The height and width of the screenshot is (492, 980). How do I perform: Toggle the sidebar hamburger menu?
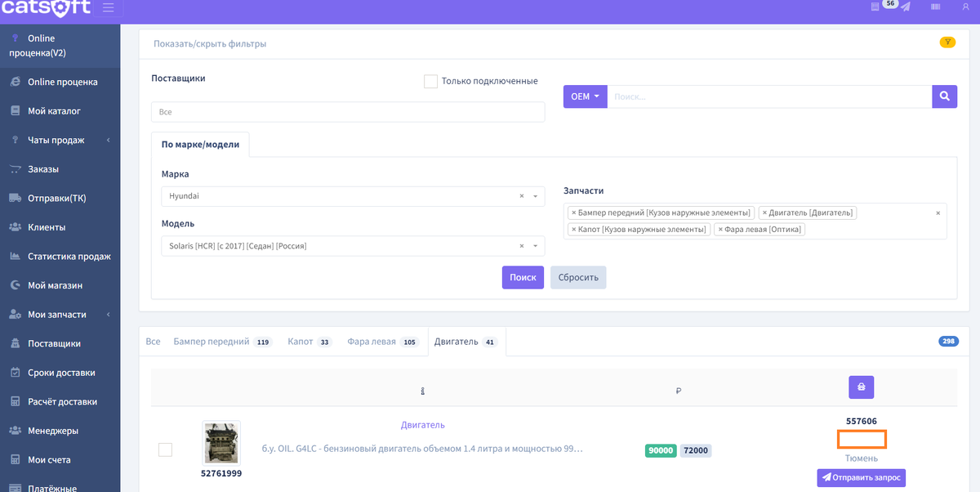click(109, 9)
